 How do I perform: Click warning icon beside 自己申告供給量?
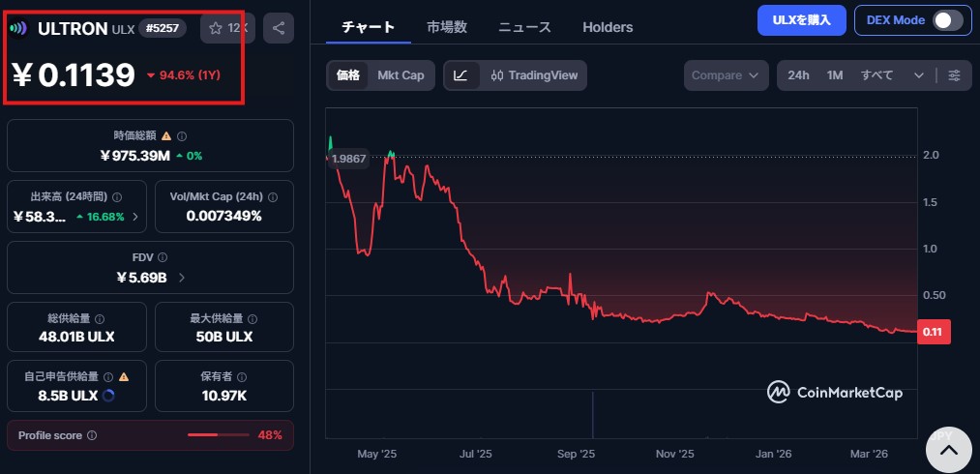(124, 376)
